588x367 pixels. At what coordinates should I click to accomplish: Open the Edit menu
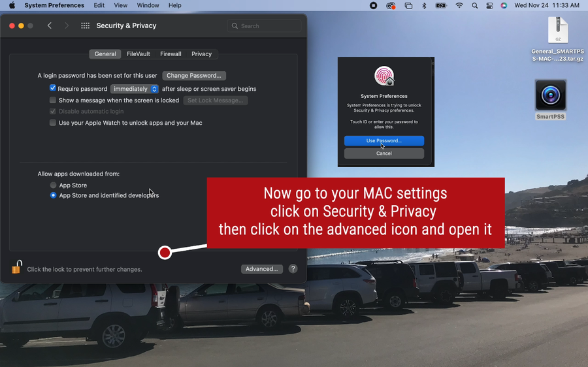click(99, 5)
